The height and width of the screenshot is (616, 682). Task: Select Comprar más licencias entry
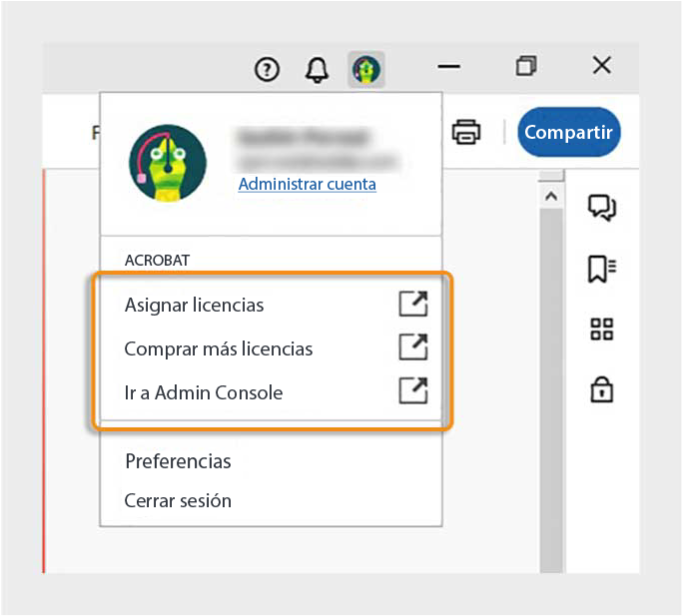click(271, 348)
